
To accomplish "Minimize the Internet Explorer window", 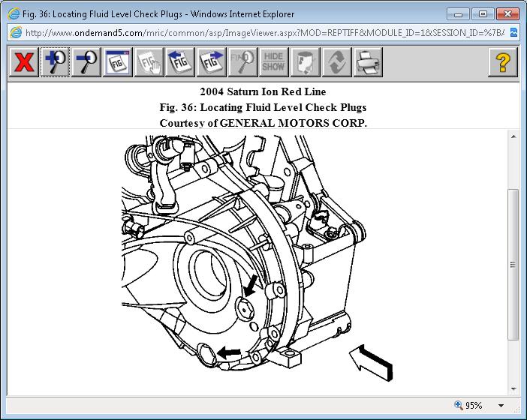I will click(x=458, y=14).
